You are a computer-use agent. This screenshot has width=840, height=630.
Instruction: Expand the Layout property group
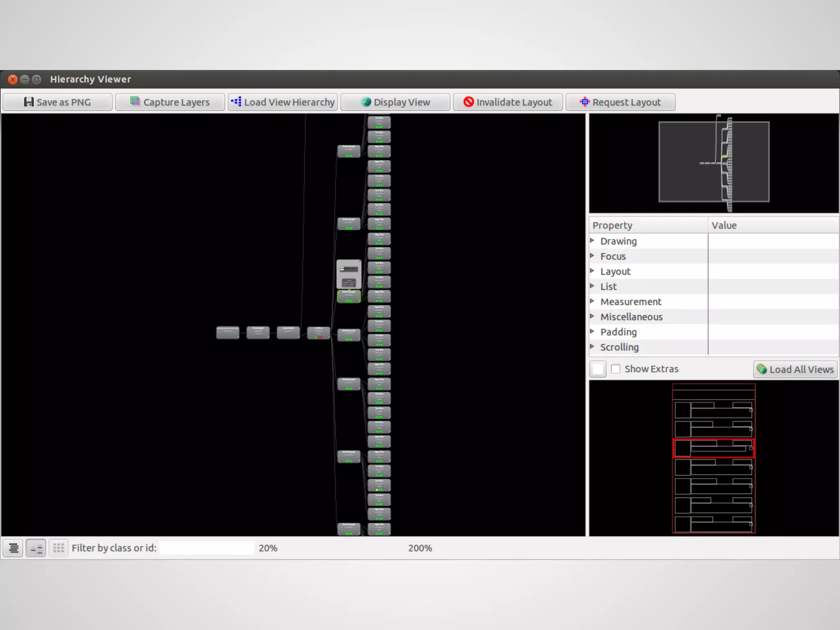[x=592, y=271]
